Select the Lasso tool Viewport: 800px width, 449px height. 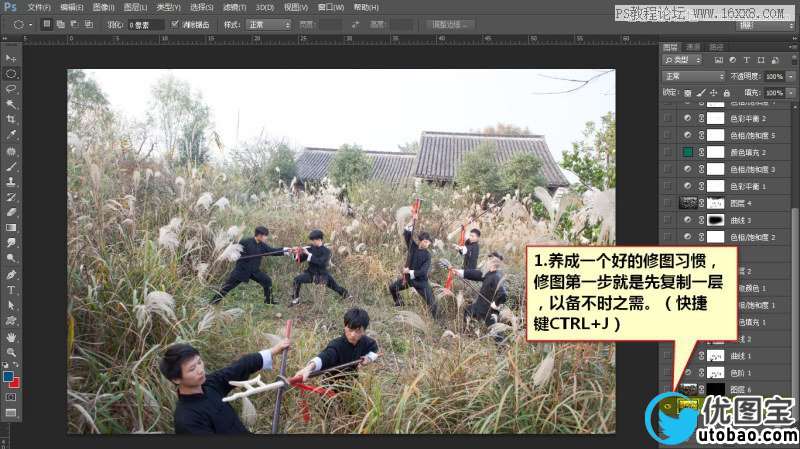11,89
